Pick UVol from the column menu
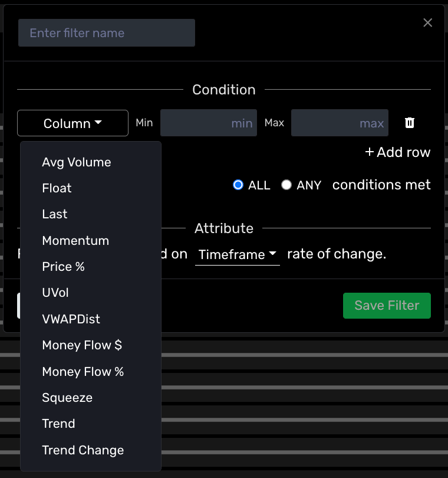Image resolution: width=448 pixels, height=478 pixels. pos(55,293)
